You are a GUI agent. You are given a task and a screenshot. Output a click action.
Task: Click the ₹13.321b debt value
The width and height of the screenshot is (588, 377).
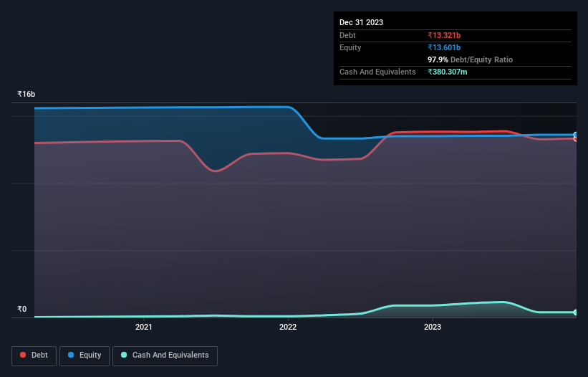click(444, 35)
